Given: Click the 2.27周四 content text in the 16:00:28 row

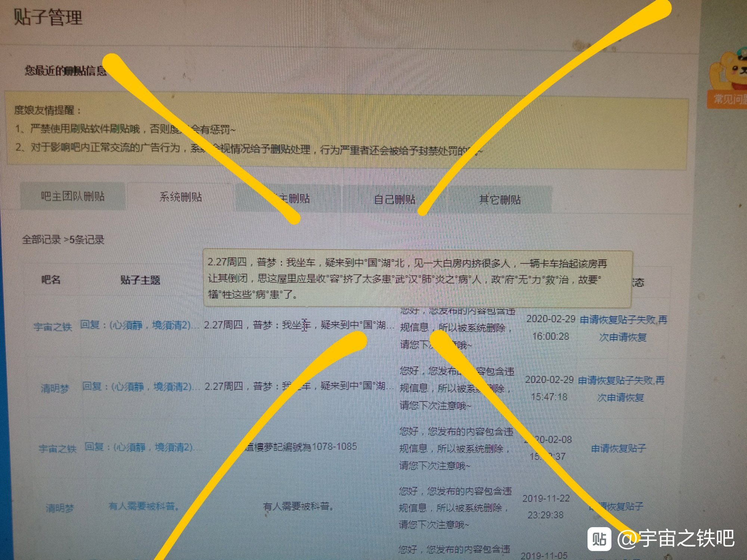Looking at the screenshot, I should tap(299, 325).
